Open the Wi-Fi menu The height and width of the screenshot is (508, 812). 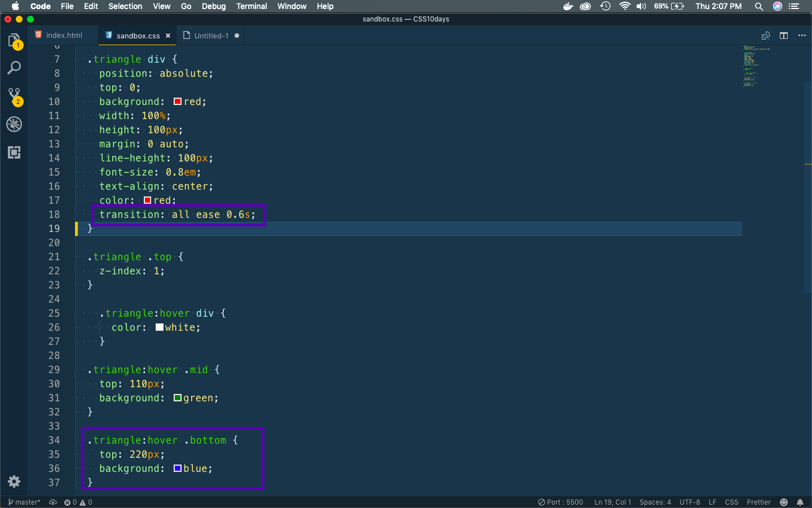(624, 6)
